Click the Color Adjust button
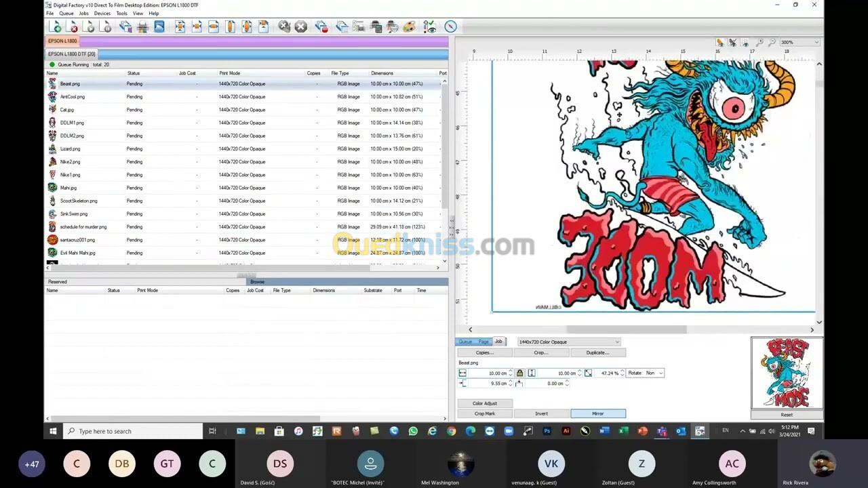Image resolution: width=868 pixels, height=488 pixels. (484, 403)
